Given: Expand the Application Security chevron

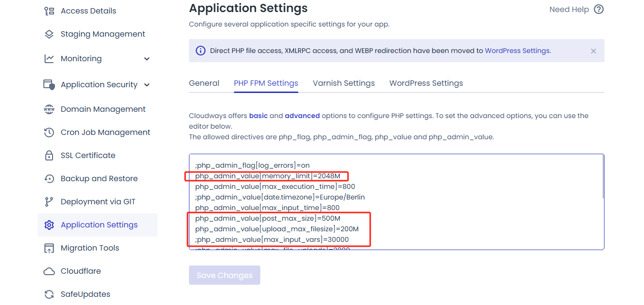Looking at the screenshot, I should [147, 85].
